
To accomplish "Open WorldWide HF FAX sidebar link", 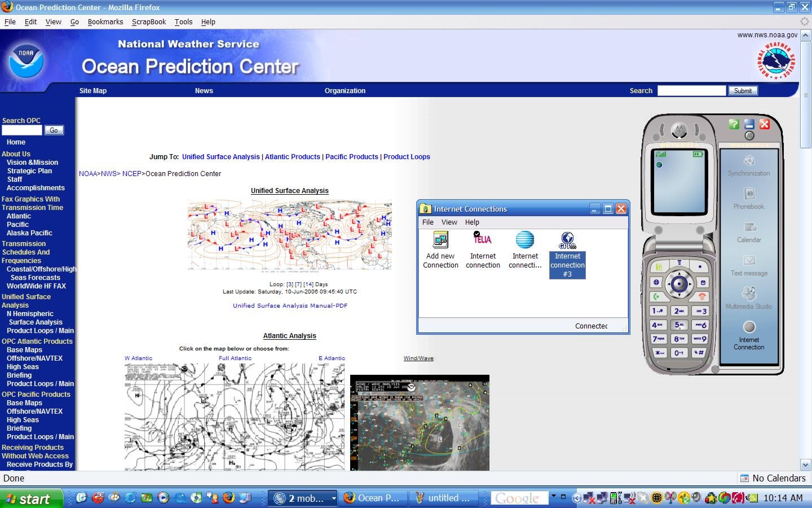I will (x=36, y=286).
